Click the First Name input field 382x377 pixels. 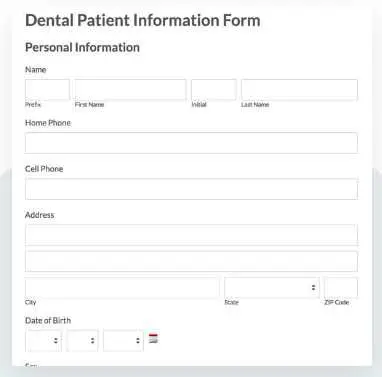pos(130,89)
